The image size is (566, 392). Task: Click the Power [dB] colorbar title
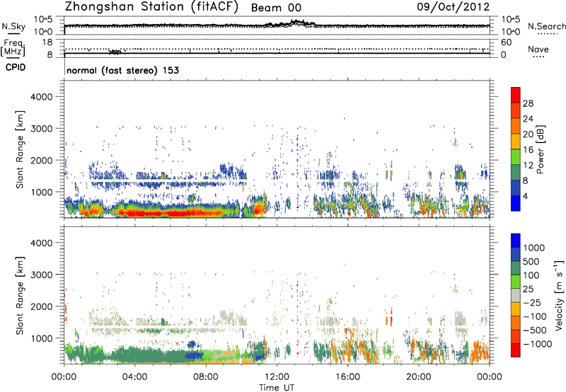(x=541, y=149)
